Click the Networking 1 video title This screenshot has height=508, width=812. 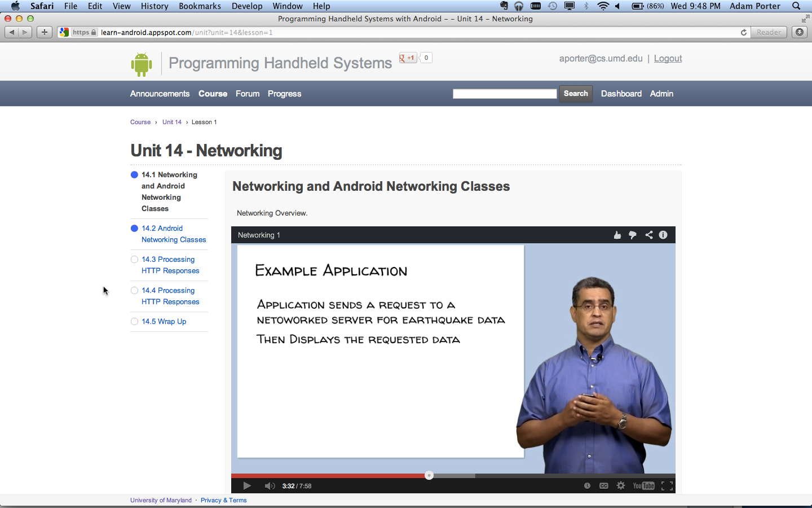[x=259, y=235]
